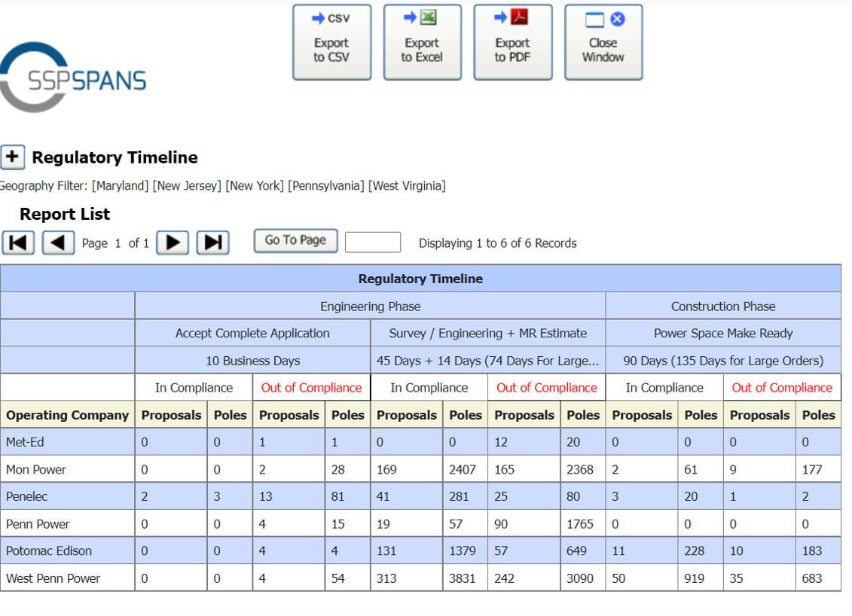Click the West Penn Power cell showing 919
Viewport: 852px width, 616px height.
point(701,578)
